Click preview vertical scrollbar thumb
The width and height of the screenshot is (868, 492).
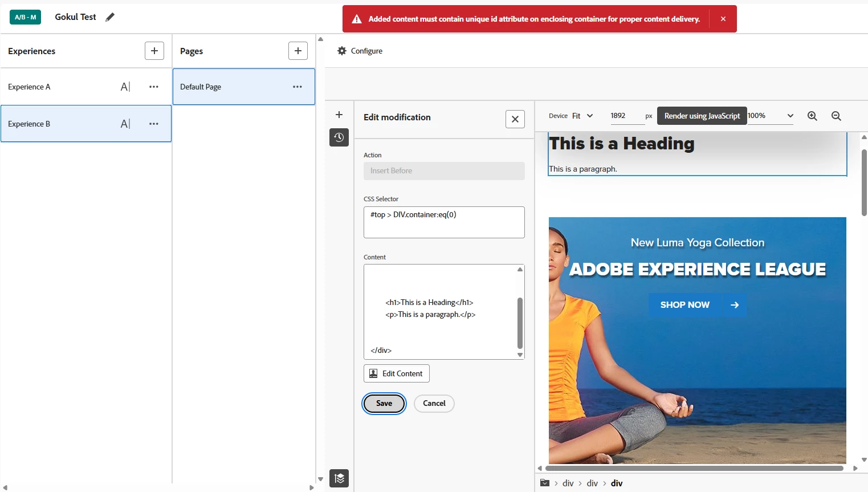tap(864, 182)
